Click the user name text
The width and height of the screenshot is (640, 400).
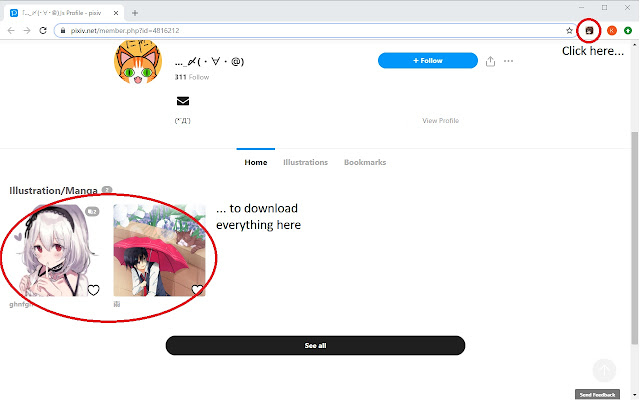click(209, 62)
